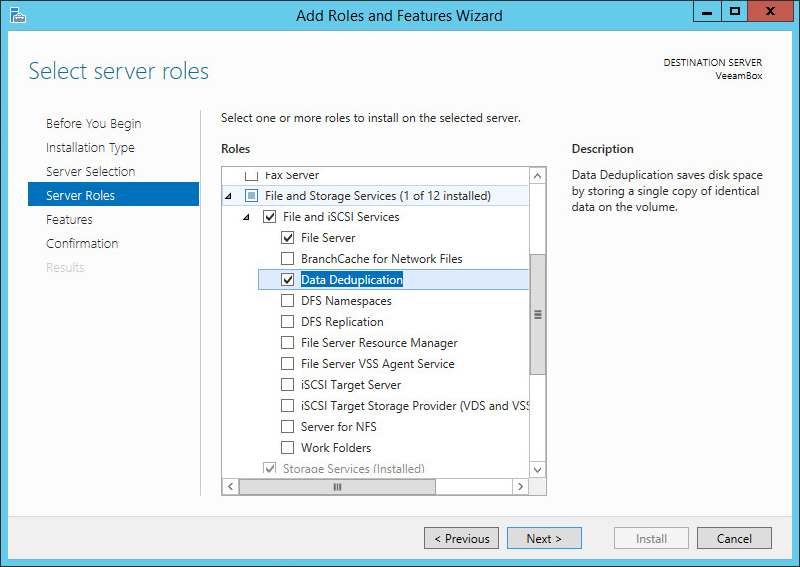Maximize the wizard window
Screen dimensions: 800x567
click(735, 11)
